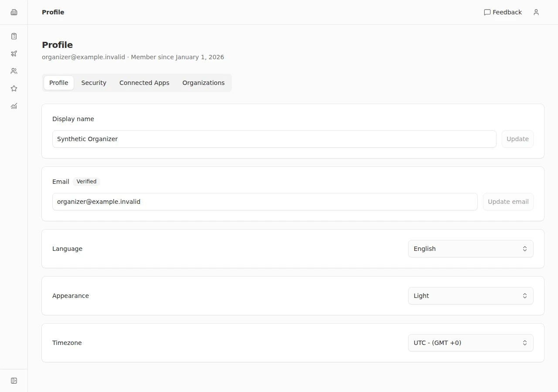Click the "Language" label
This screenshot has height=392, width=558.
(67, 249)
